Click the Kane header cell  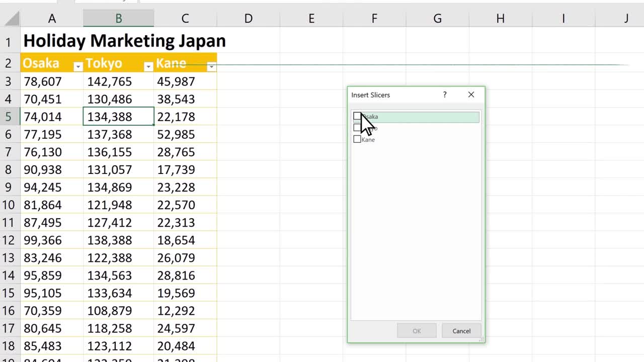(x=185, y=63)
